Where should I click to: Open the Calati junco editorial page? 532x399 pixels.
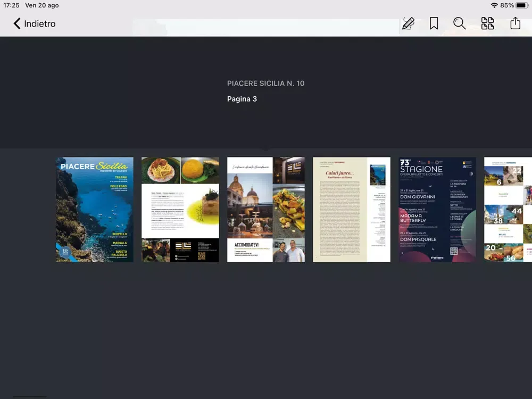[x=352, y=209]
